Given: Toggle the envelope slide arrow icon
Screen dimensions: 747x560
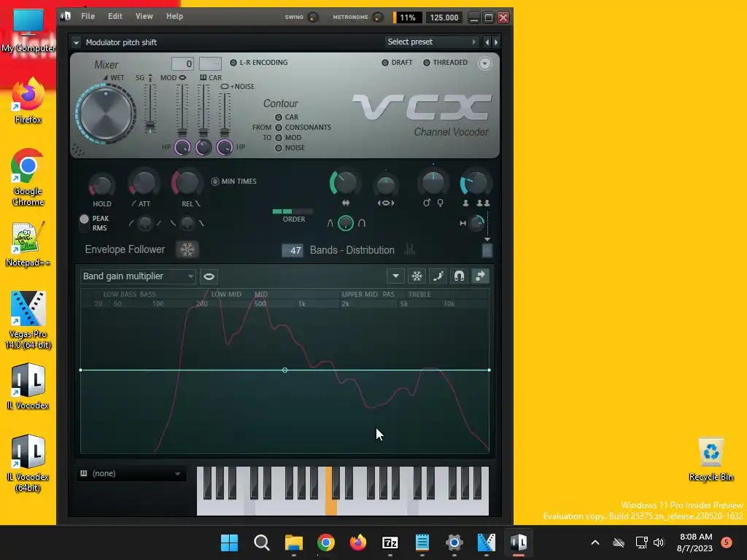Looking at the screenshot, I should click(x=480, y=276).
